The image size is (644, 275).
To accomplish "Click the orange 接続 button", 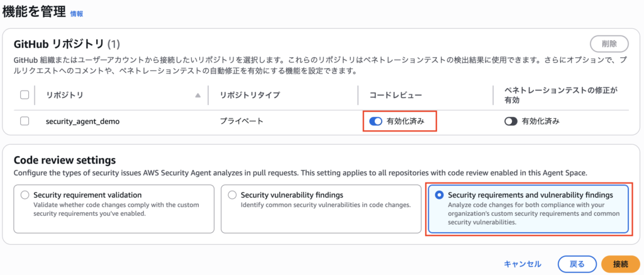I will point(619,264).
